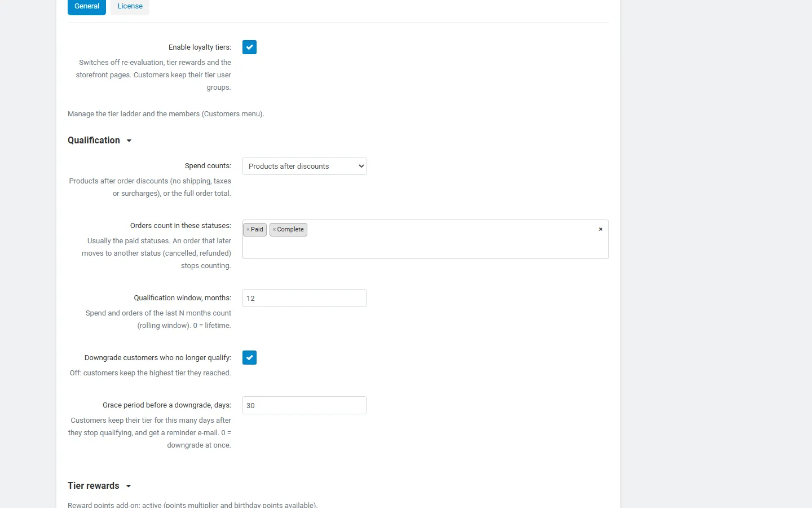This screenshot has width=812, height=508.
Task: Click the 'Orders count in these statuses:' label
Action: coord(180,226)
